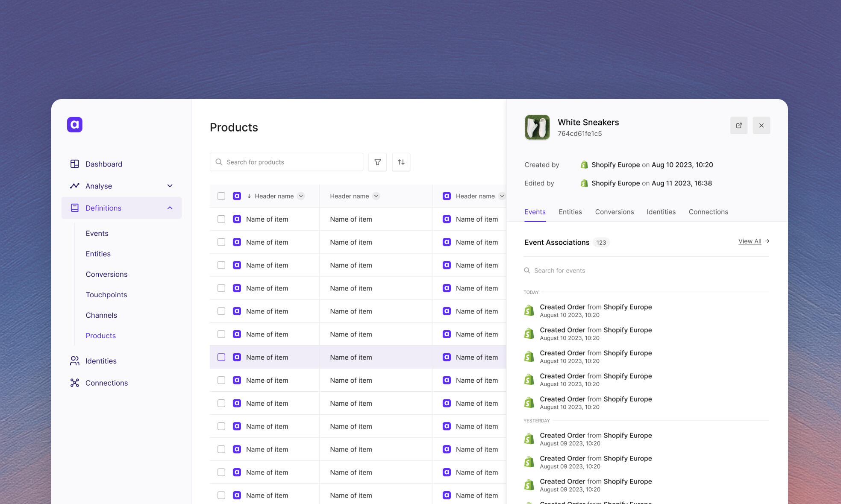Open White Sneakers in external view
Screen dimensions: 841x504
(738, 126)
